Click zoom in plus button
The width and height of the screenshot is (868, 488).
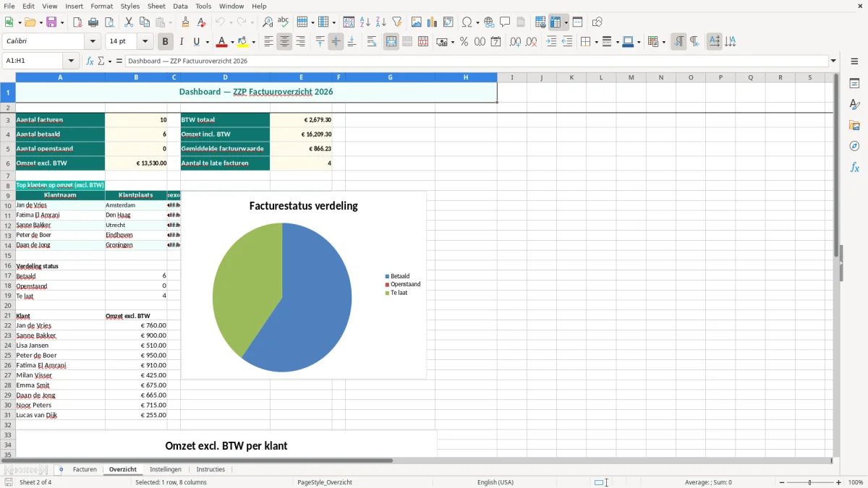(839, 482)
